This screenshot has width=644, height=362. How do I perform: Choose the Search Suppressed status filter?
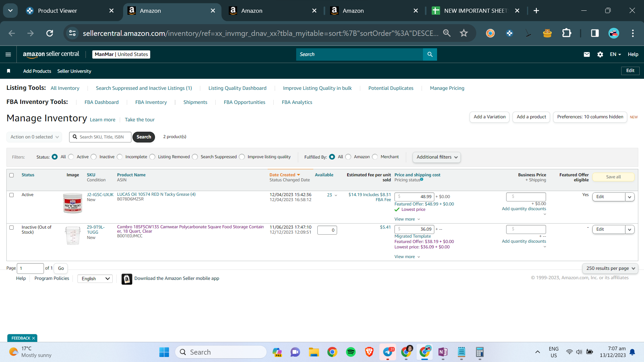click(x=195, y=157)
